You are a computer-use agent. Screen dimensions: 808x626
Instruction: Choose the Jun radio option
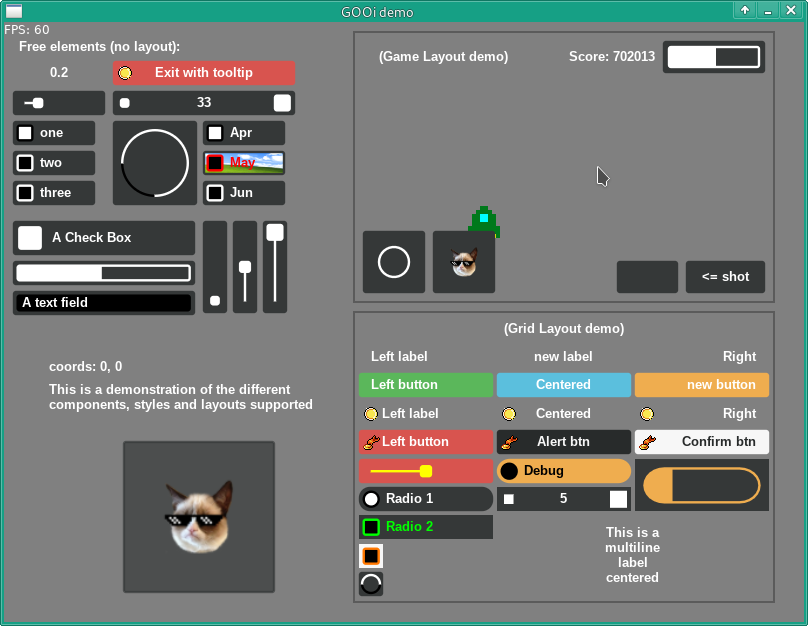[x=244, y=193]
